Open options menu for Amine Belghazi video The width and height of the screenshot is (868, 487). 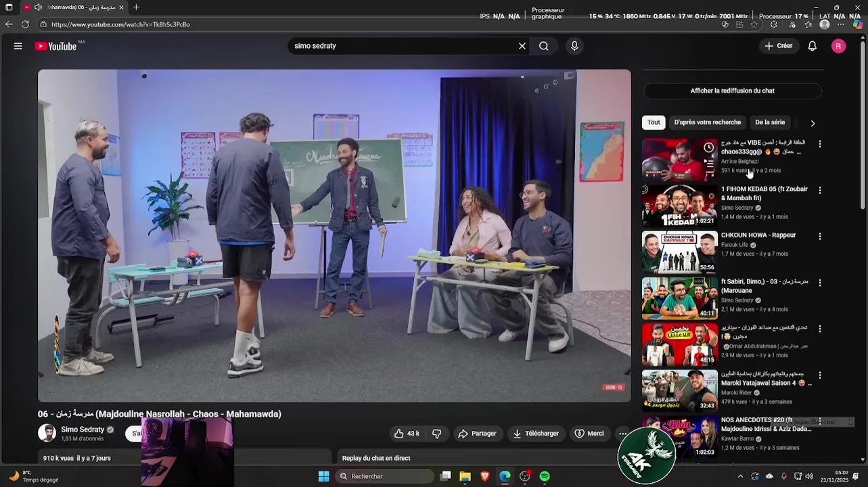(820, 144)
